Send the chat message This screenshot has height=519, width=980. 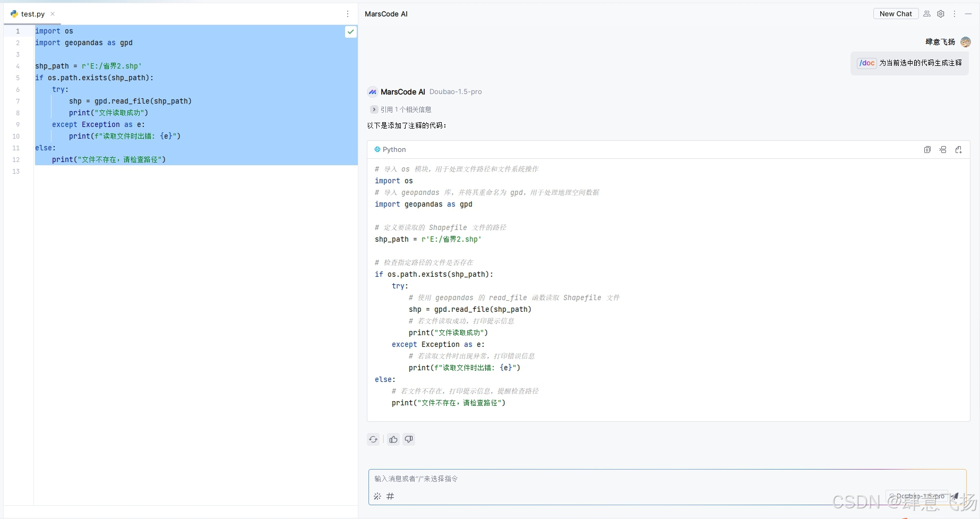(955, 496)
